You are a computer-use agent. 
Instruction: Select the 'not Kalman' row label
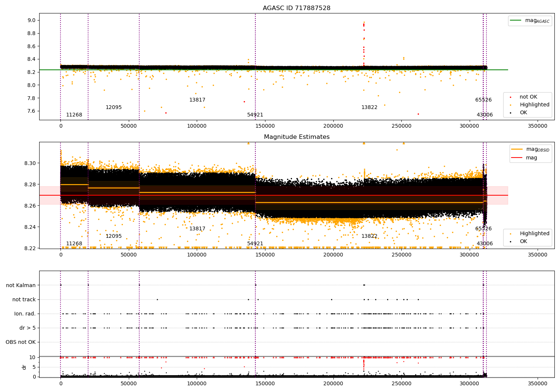coord(21,285)
